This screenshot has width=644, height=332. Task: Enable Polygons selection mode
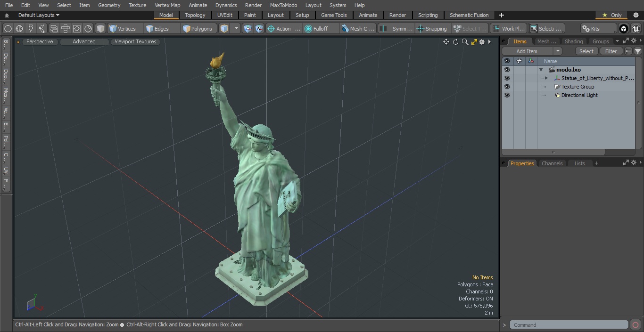[198, 29]
